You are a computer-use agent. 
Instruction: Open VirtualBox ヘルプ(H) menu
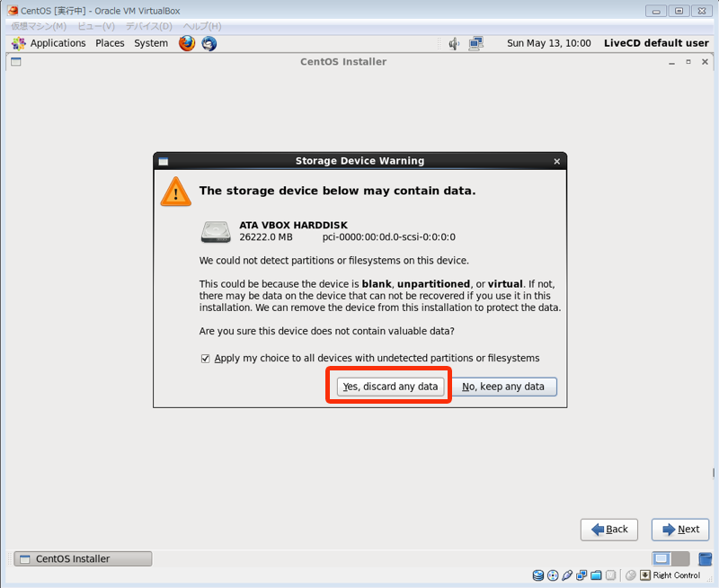coord(202,26)
